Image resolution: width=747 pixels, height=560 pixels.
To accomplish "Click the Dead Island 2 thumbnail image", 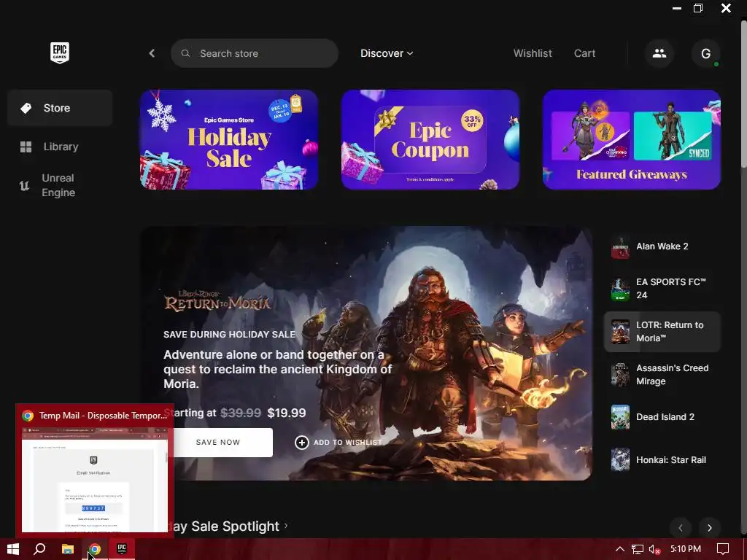I will [620, 417].
